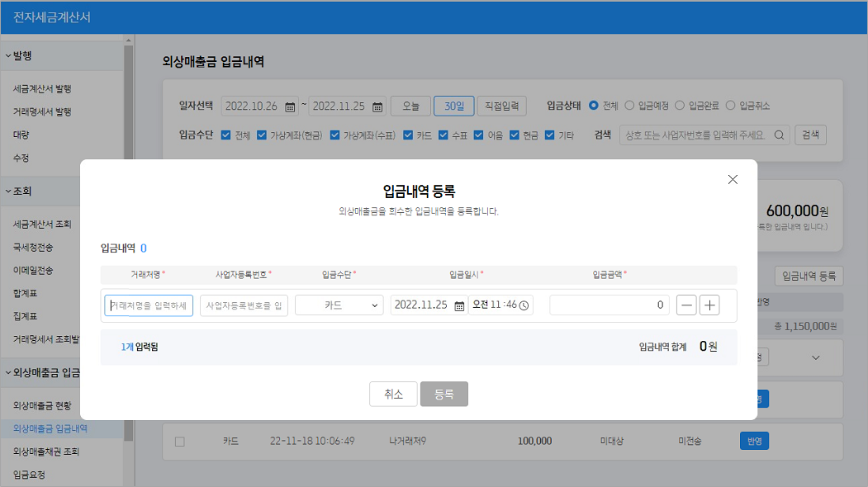The width and height of the screenshot is (868, 487).
Task: Toggle the 어음 checkbox
Action: click(479, 135)
